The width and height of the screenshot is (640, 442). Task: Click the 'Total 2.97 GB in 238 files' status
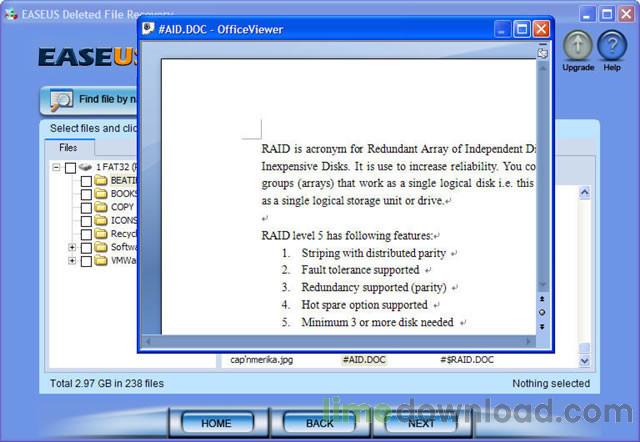[x=107, y=383]
